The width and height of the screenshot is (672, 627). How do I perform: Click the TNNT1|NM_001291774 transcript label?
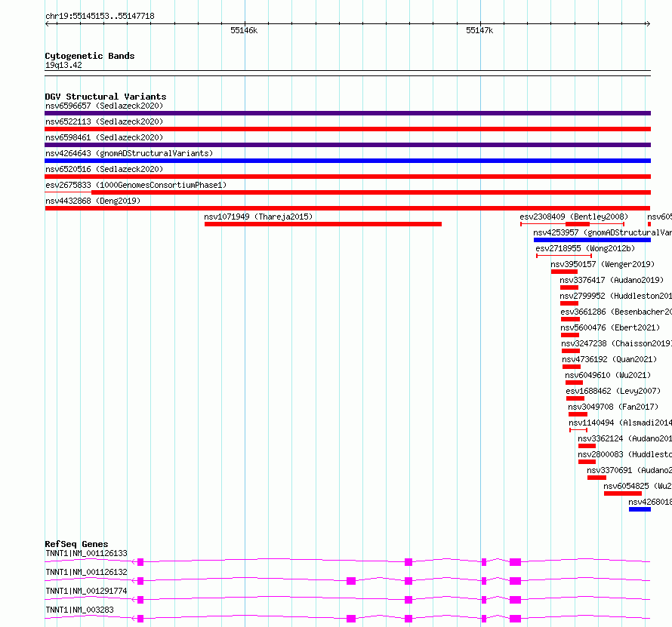[86, 591]
